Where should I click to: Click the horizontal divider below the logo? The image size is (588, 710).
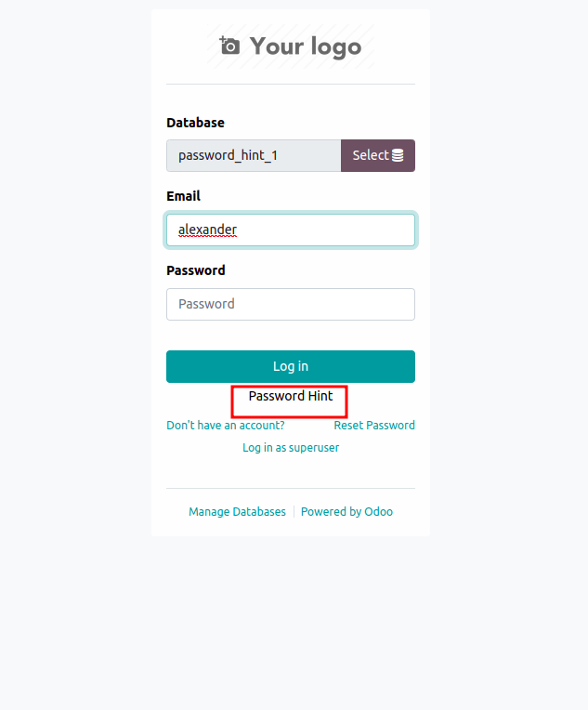[x=290, y=85]
